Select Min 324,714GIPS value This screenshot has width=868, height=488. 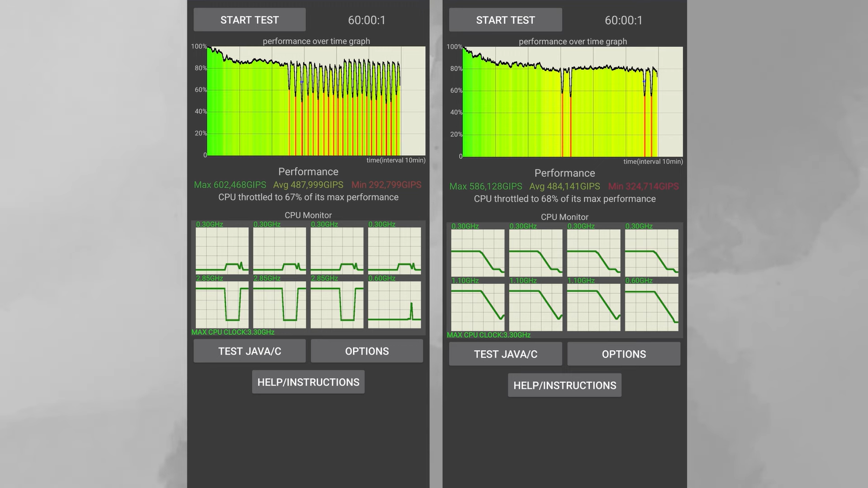pyautogui.click(x=643, y=187)
